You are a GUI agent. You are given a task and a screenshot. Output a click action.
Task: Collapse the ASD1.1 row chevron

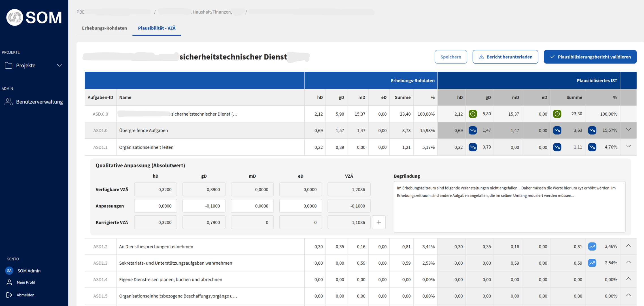(x=628, y=146)
